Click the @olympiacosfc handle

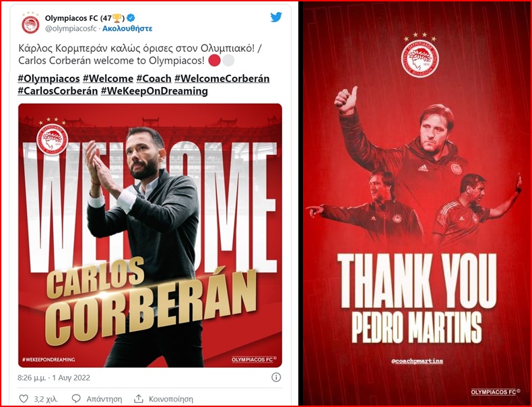pyautogui.click(x=71, y=28)
